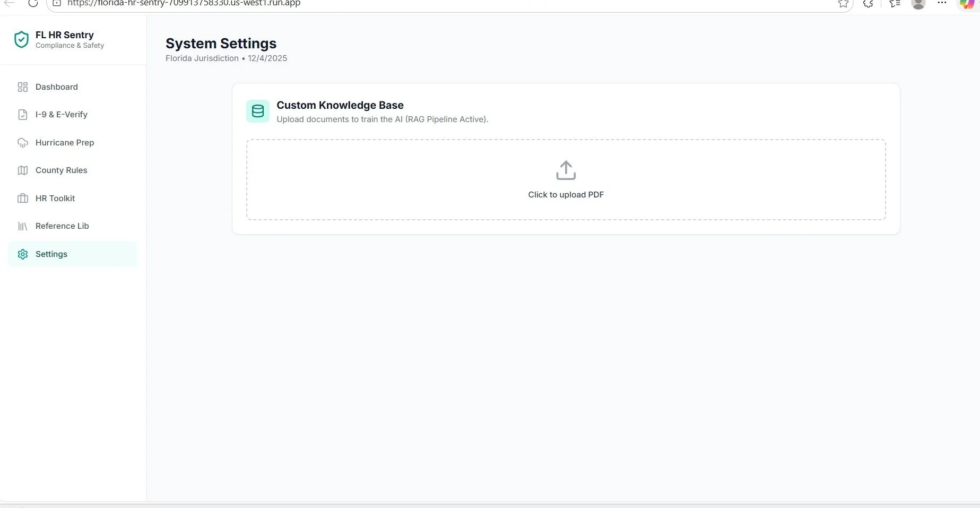Click Compliance & Safety tagline
Screen dimensions: 980x508
point(70,46)
